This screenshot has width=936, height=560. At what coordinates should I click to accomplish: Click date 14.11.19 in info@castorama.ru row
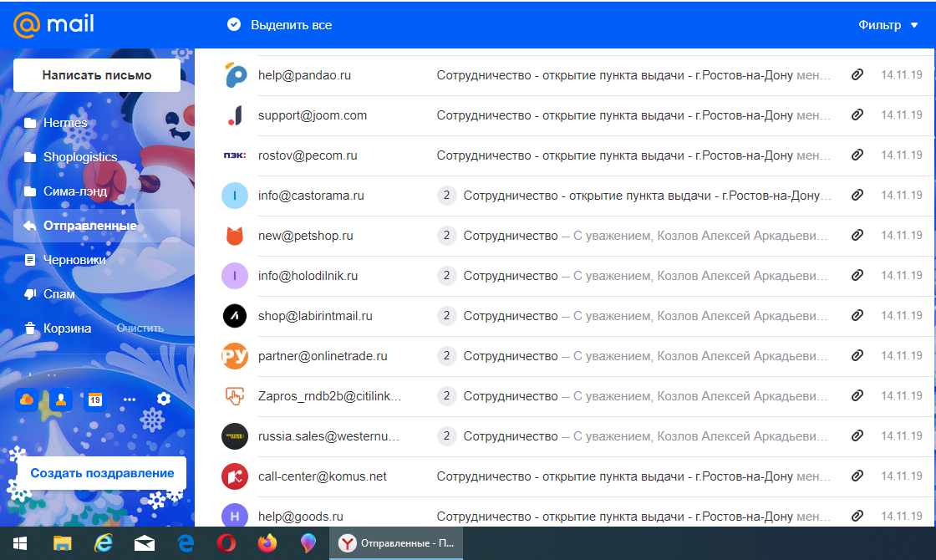point(902,196)
